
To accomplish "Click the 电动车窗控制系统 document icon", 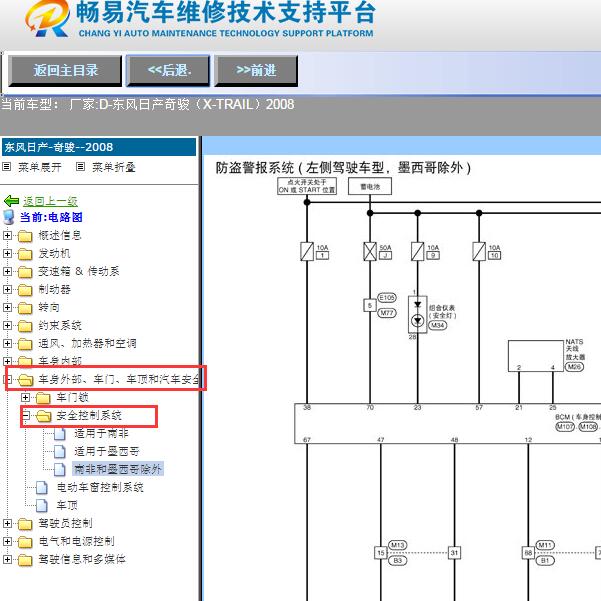I will pos(42,488).
